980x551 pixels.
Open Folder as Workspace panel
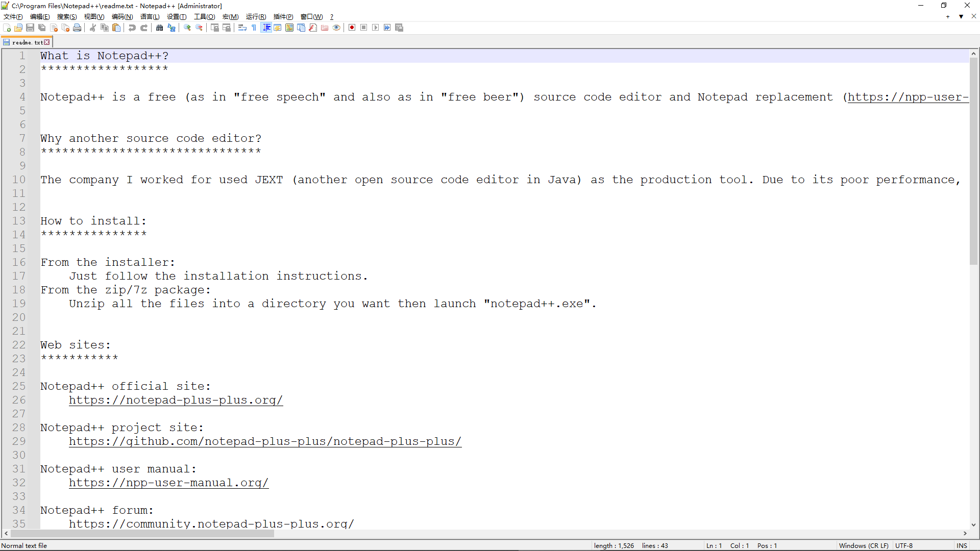(325, 28)
